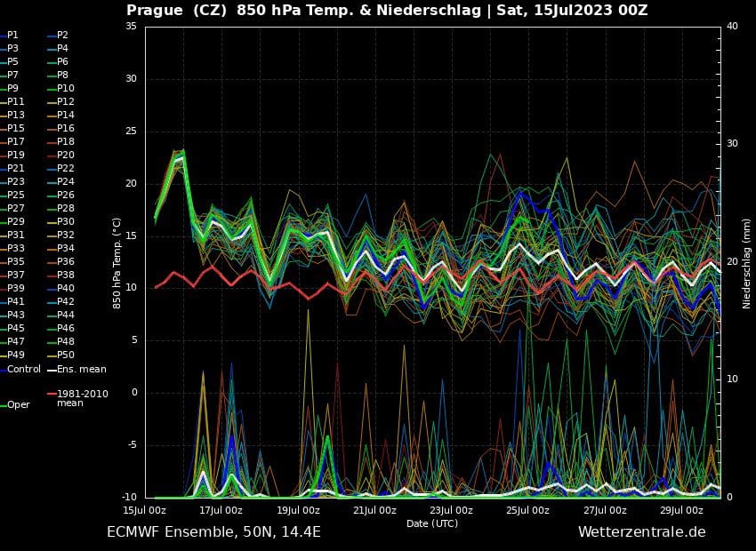Click the Niederschlag (mm) right axis label
Viewport: 756px width, 551px height.
coord(747,263)
